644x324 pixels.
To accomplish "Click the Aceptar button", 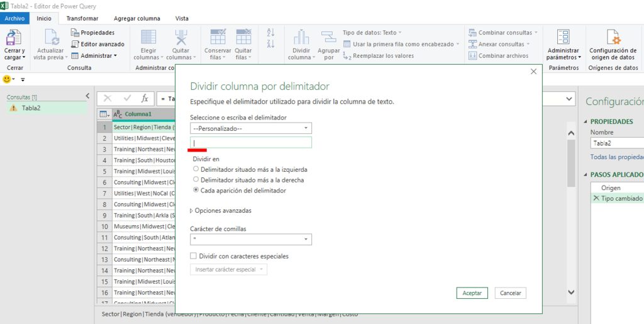I will pyautogui.click(x=472, y=293).
